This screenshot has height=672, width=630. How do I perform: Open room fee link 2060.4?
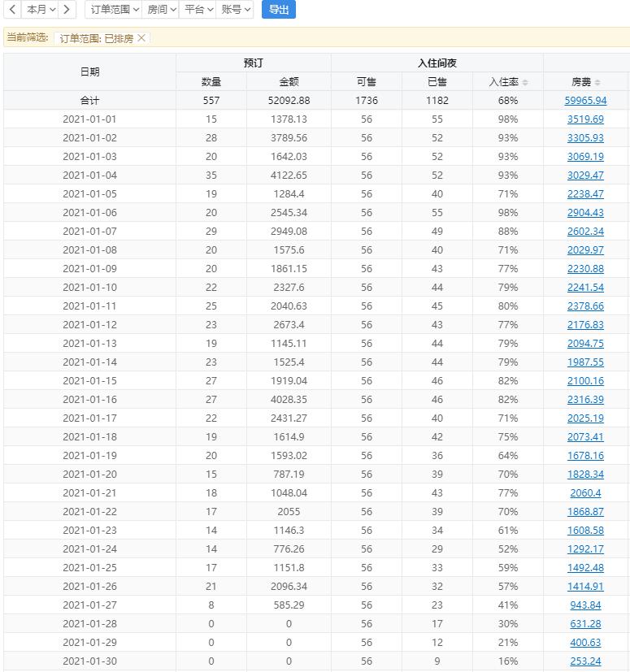585,493
